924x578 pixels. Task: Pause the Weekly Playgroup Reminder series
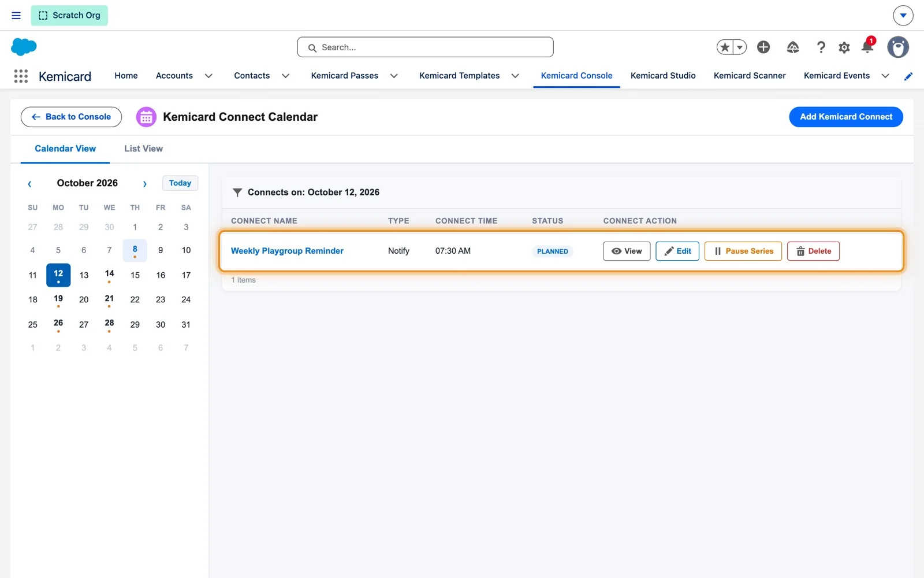click(743, 251)
